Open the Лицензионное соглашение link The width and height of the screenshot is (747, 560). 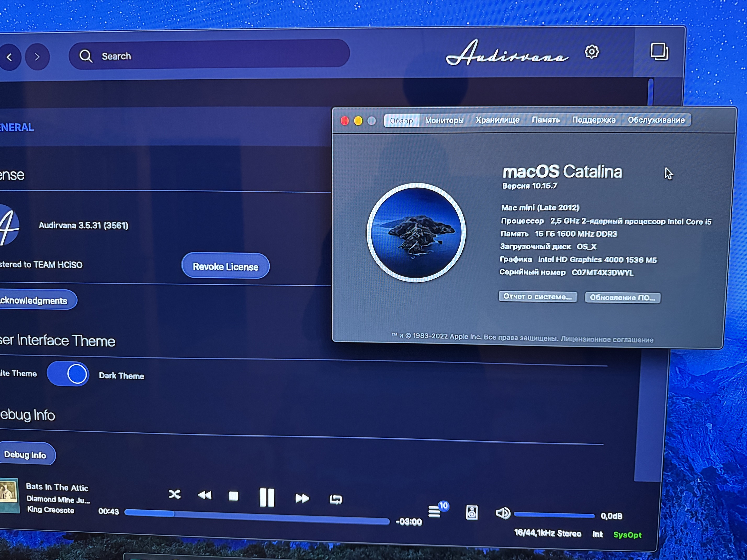pos(607,339)
